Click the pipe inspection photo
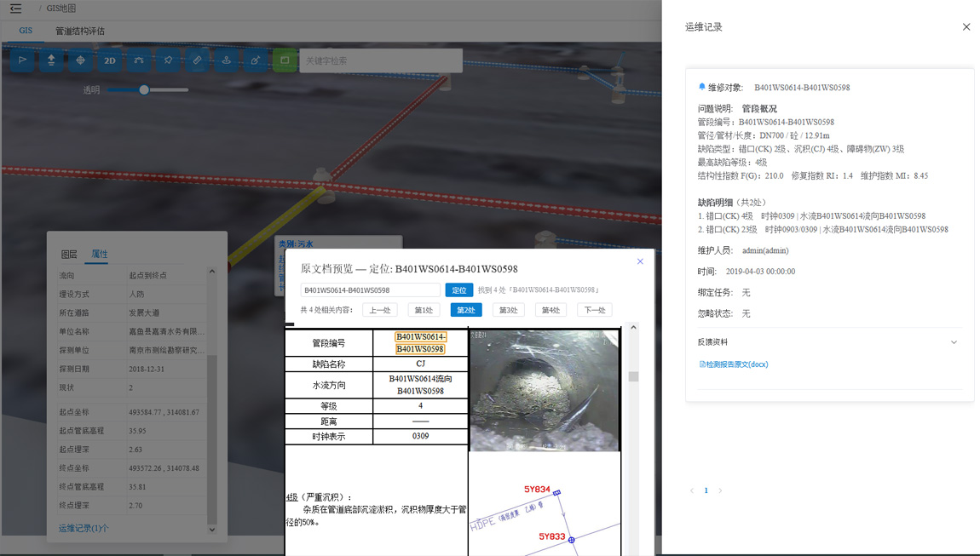 click(x=545, y=390)
